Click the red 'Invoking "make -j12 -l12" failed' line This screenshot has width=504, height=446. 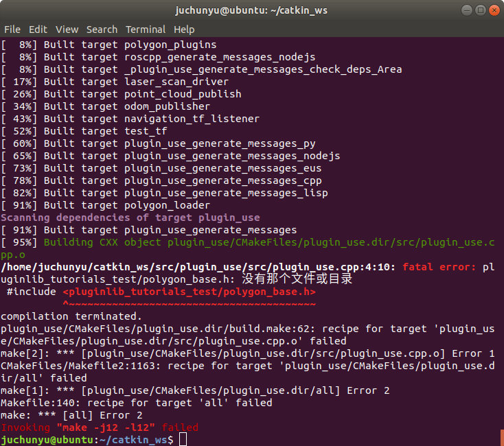pyautogui.click(x=100, y=427)
